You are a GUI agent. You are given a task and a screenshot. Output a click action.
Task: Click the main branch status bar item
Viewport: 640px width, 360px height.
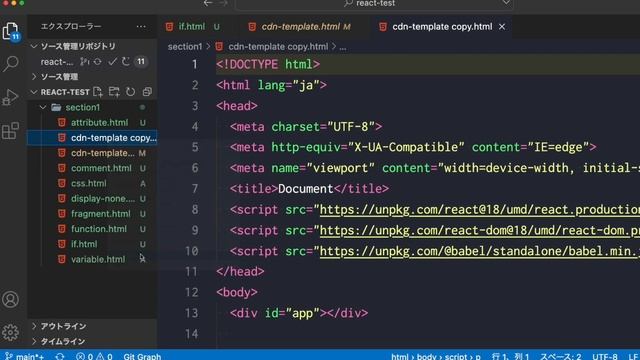click(x=24, y=356)
